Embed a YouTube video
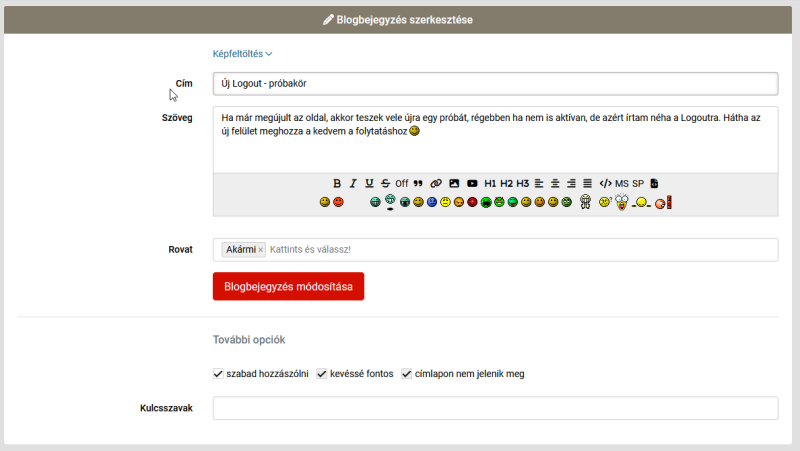 (472, 183)
